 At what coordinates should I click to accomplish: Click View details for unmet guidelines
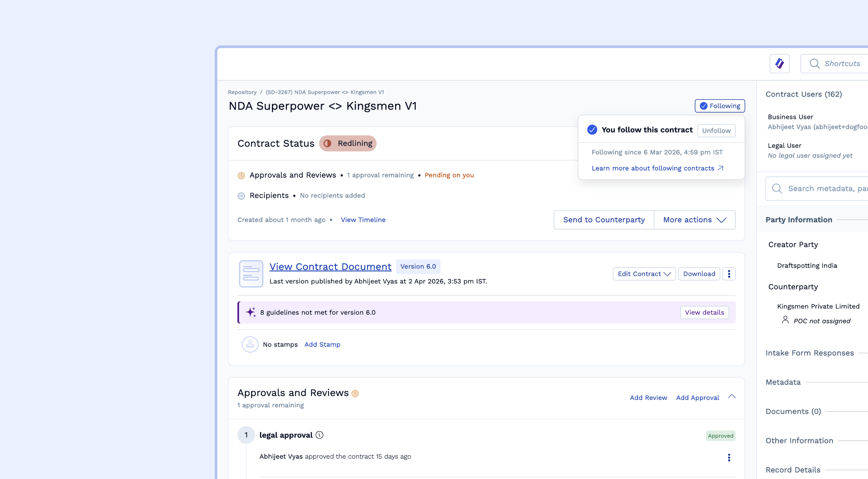704,312
